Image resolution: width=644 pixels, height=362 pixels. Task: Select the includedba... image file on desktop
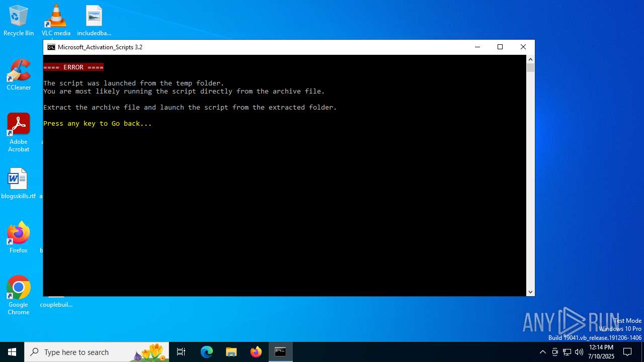coord(94,21)
